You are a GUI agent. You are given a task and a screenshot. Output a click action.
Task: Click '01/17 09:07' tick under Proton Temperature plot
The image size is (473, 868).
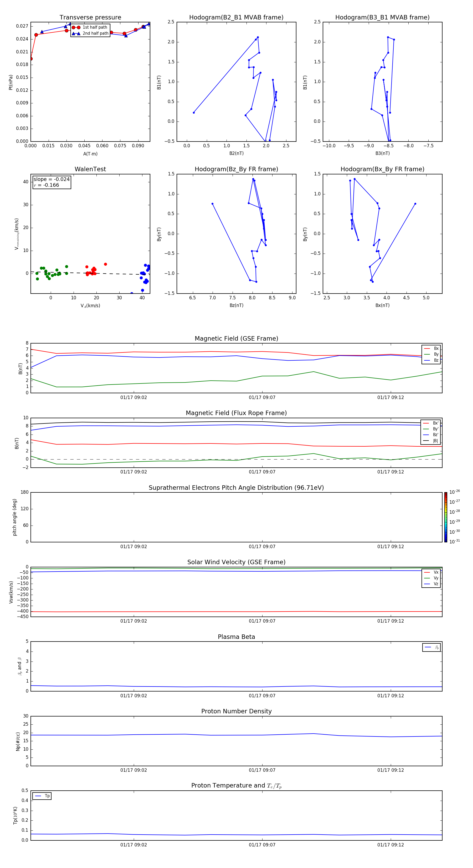(262, 845)
